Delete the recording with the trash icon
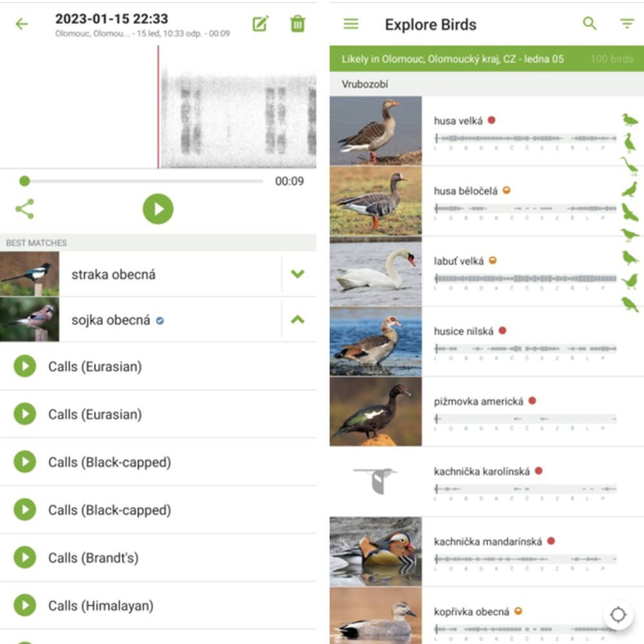Screen dimensions: 644x644 (298, 24)
